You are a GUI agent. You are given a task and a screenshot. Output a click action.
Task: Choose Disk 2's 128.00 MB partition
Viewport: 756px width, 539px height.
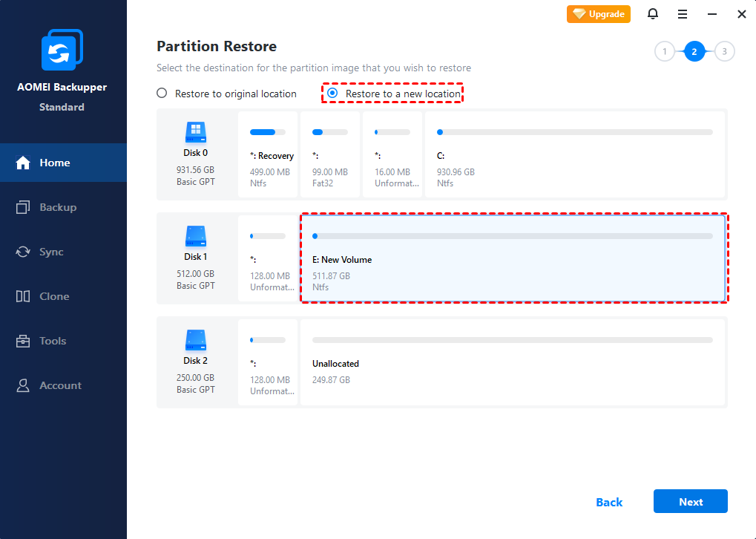[268, 362]
